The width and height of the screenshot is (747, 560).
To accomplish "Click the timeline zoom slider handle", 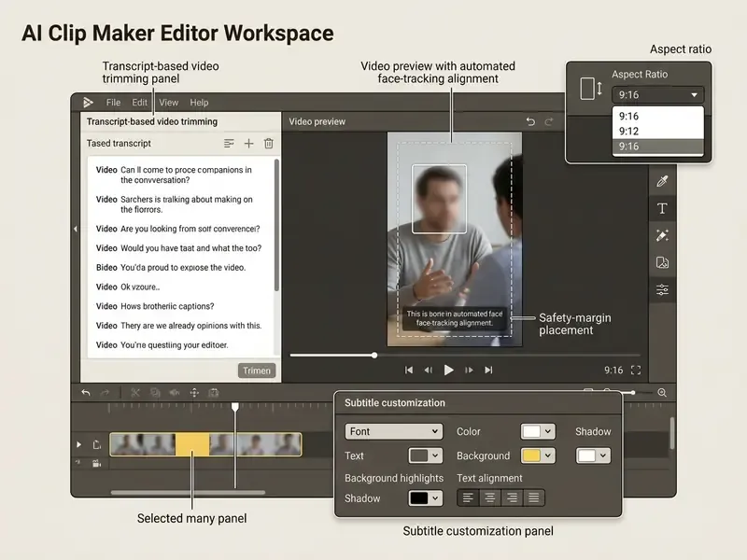I will [633, 392].
